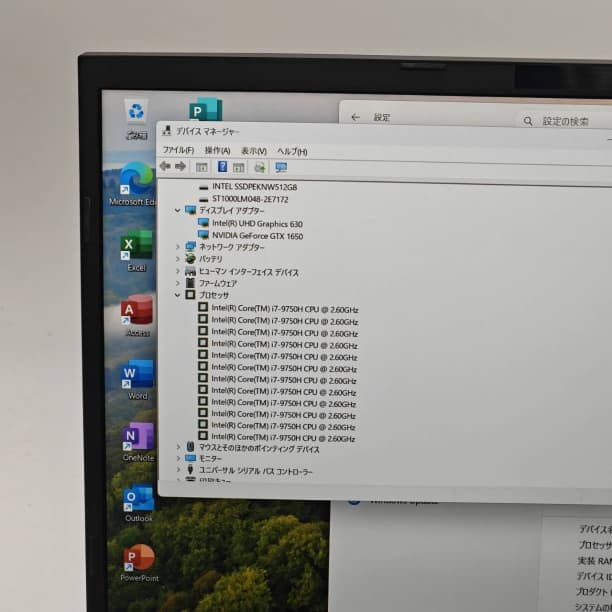Expand the バッテリ category
Image resolution: width=612 pixels, height=612 pixels.
(178, 259)
